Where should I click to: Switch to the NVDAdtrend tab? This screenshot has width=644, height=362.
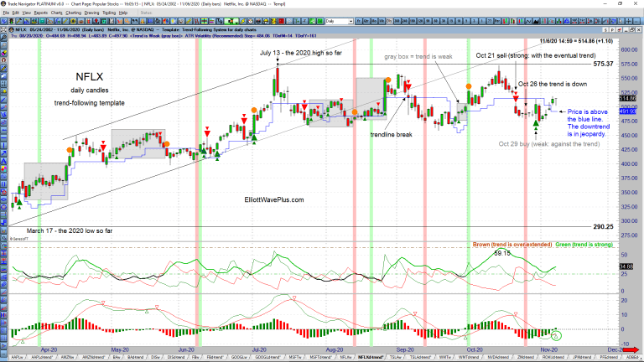[x=498, y=358]
